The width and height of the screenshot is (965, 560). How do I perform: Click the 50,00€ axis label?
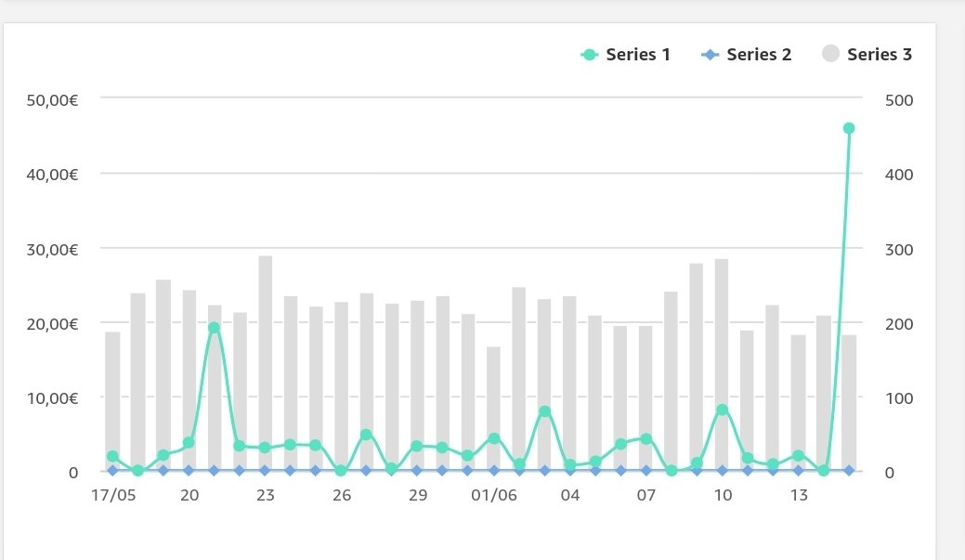coord(52,100)
